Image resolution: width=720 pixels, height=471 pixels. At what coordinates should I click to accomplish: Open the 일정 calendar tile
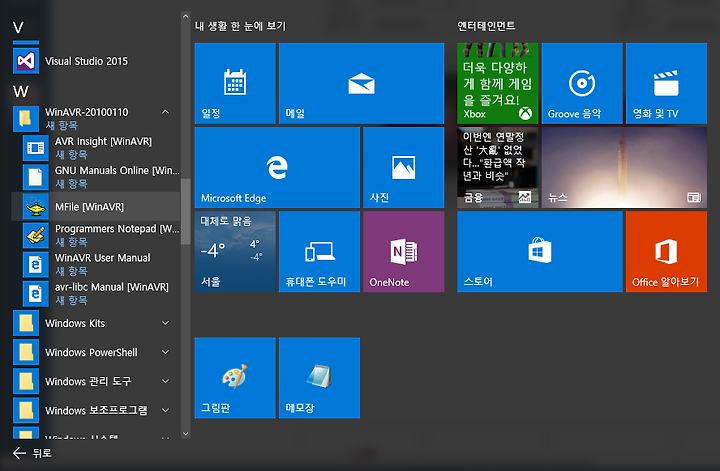point(235,84)
